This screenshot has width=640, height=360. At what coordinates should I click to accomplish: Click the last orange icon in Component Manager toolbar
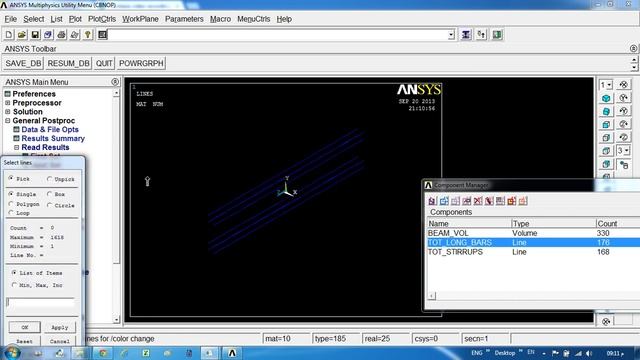523,201
